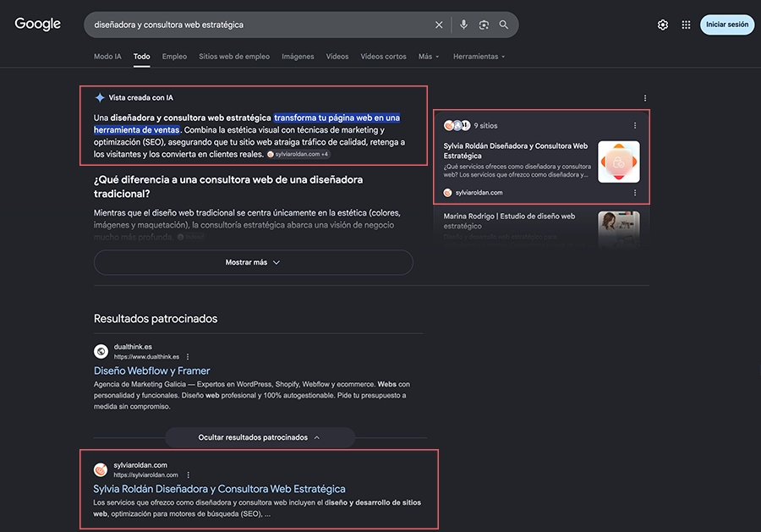The height and width of the screenshot is (532, 761).
Task: Submit search with the magnifier icon
Action: (504, 25)
